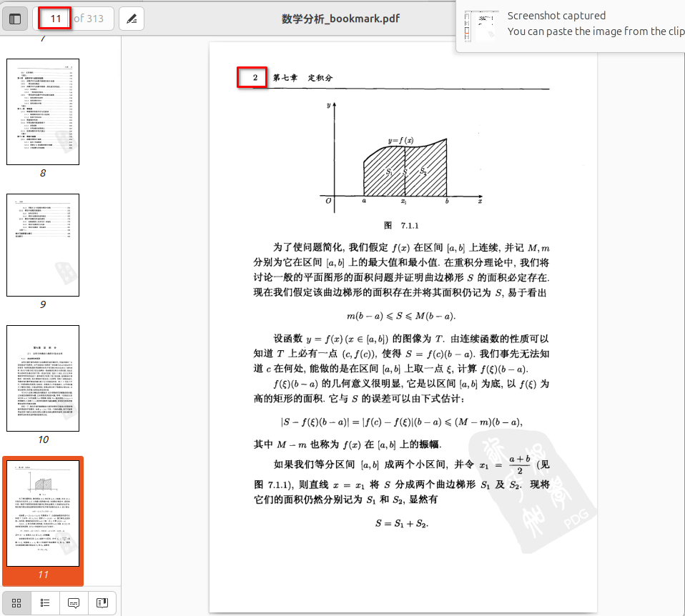Screen dimensions: 685x616
Task: Select the highlighted page 11 thumbnail
Action: (x=43, y=513)
